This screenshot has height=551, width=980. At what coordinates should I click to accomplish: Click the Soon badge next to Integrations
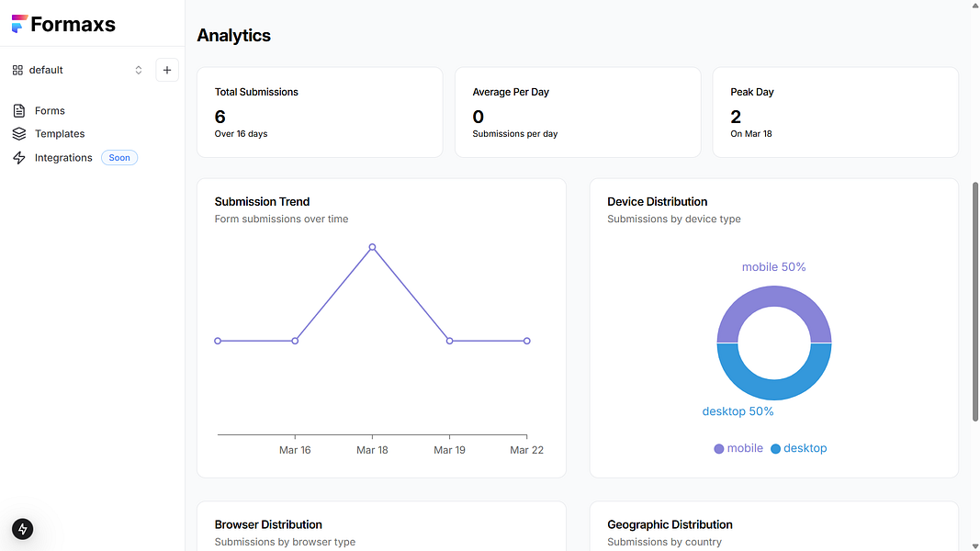click(x=119, y=158)
